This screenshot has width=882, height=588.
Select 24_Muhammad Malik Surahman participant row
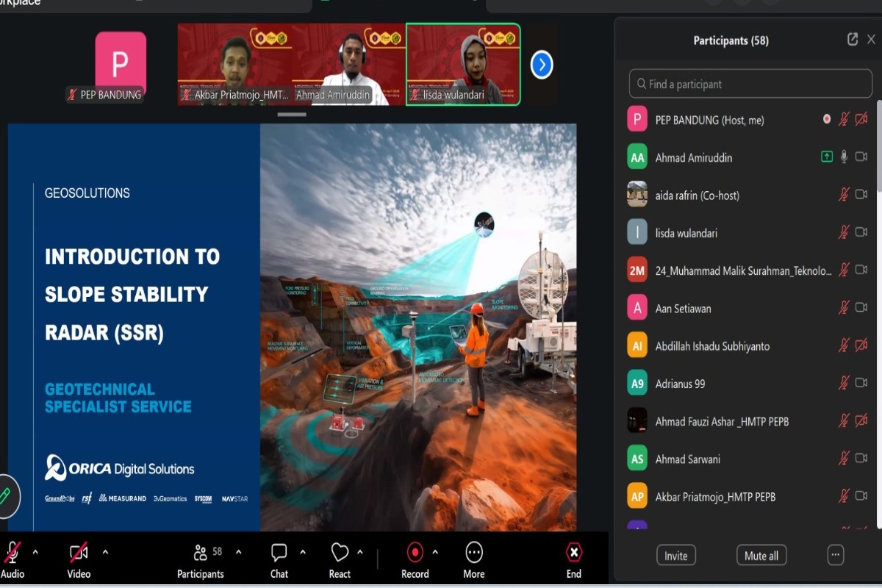pos(748,270)
